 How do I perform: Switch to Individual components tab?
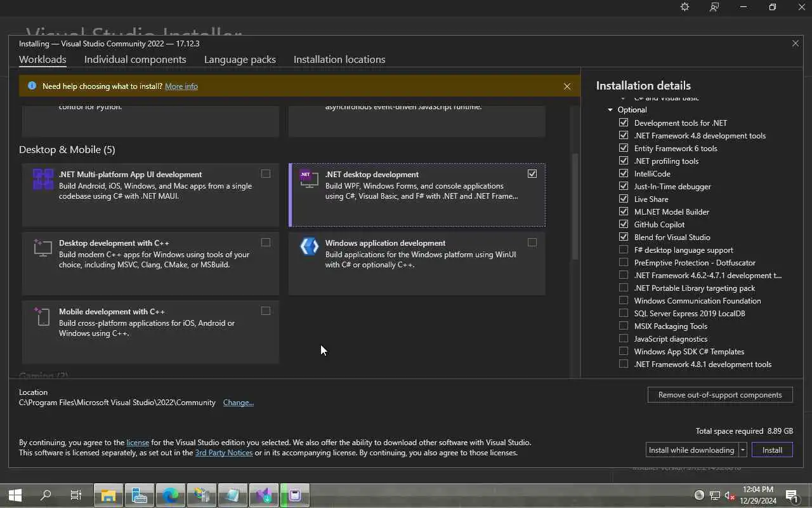pyautogui.click(x=135, y=60)
